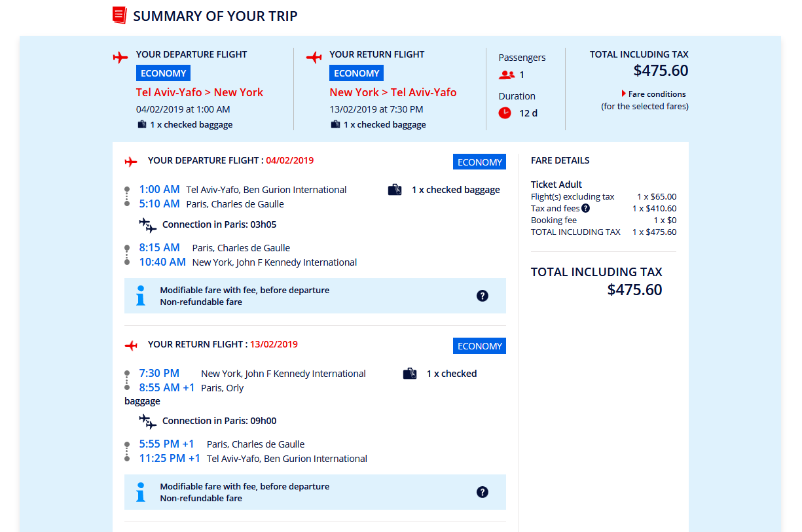
Task: Click the ECONOMY badge in return summary header
Action: (x=357, y=73)
